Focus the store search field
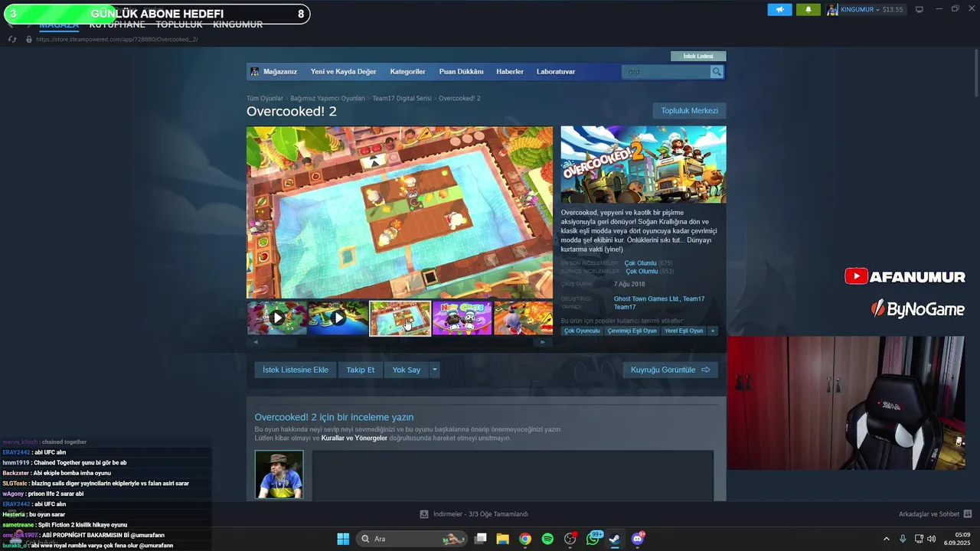 666,71
